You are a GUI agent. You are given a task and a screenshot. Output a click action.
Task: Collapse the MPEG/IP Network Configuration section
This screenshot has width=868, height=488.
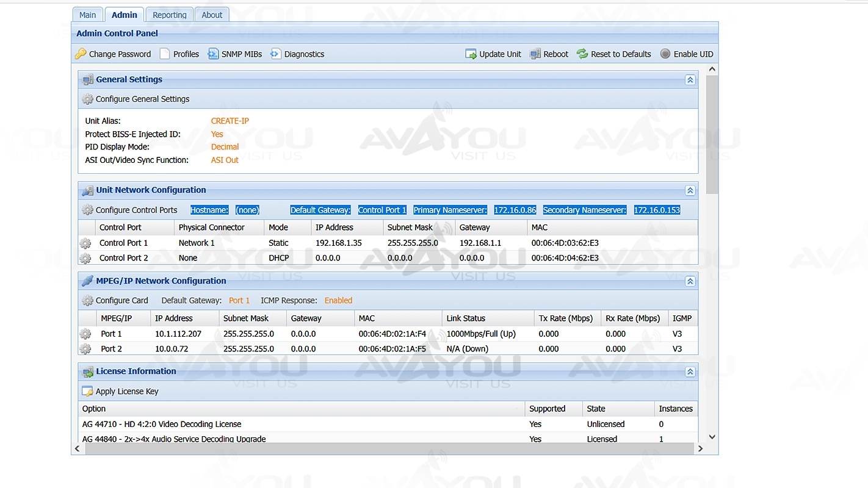click(690, 281)
